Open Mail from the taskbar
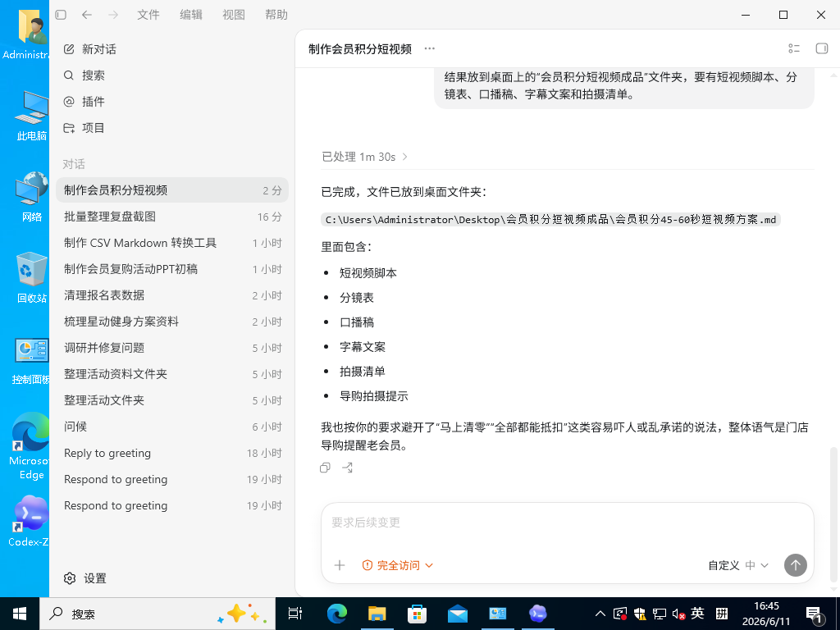This screenshot has height=630, width=840. [x=458, y=614]
